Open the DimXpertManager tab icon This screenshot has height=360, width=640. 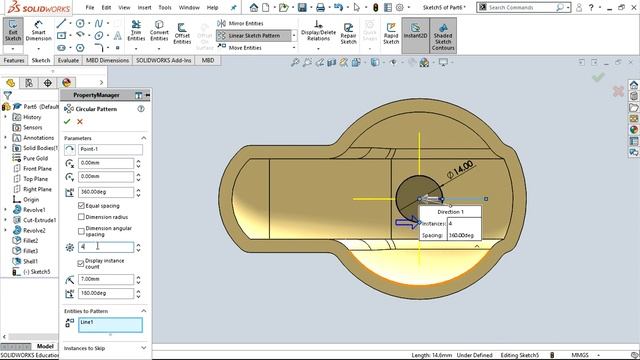[x=48, y=83]
